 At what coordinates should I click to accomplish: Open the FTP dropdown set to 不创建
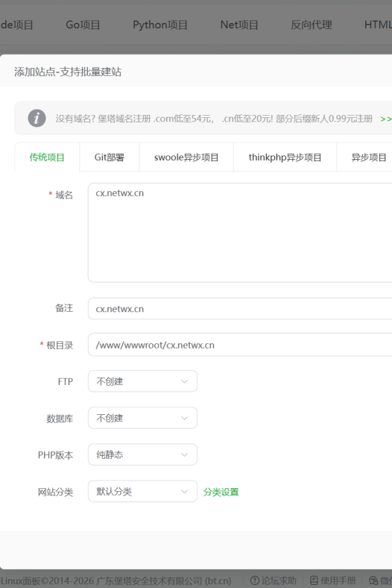[142, 381]
